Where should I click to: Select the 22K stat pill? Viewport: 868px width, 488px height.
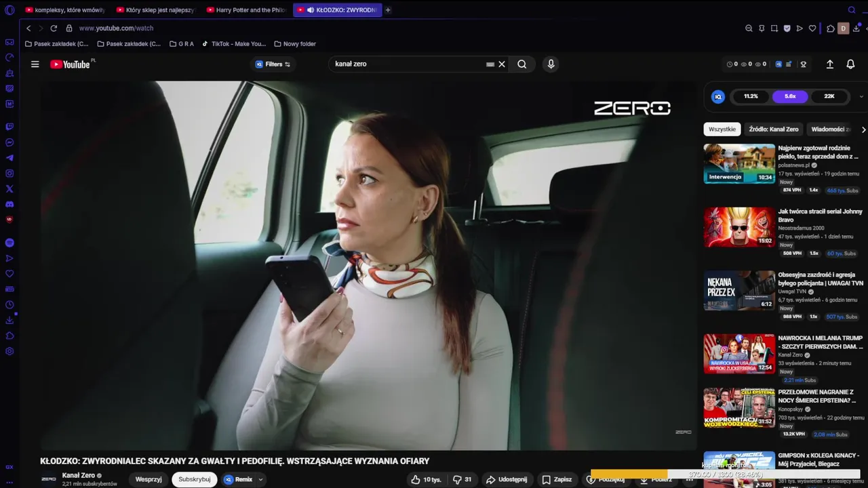coord(829,96)
